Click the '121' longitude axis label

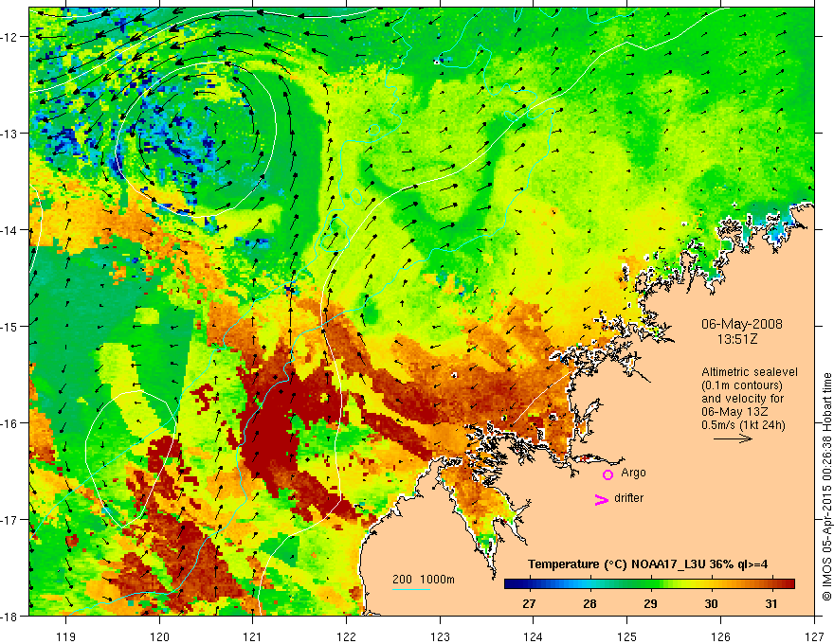[x=253, y=636]
